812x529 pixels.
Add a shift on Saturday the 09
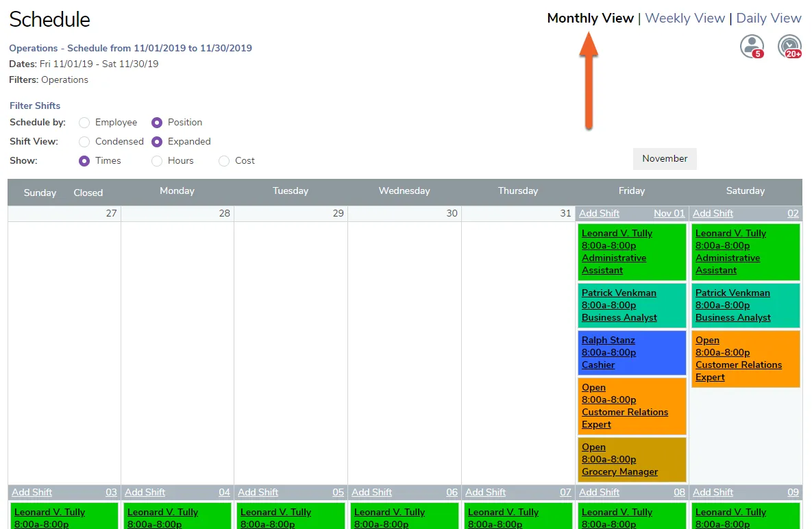click(x=713, y=492)
